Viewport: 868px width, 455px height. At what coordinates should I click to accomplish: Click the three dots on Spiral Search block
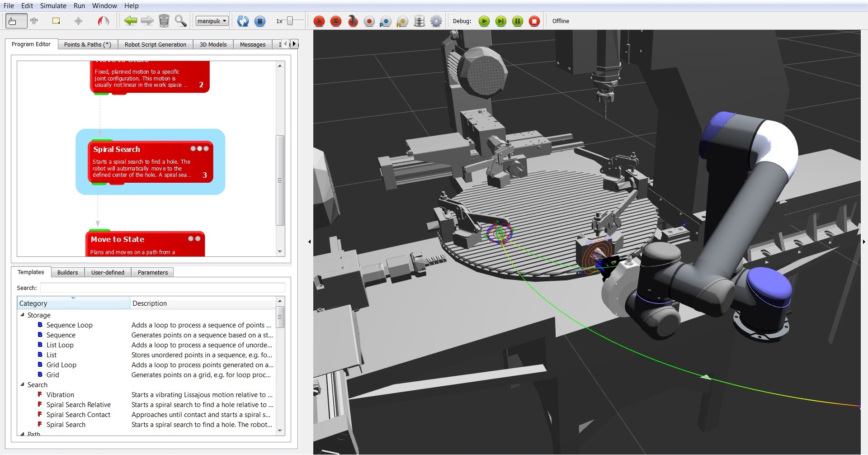click(x=199, y=148)
